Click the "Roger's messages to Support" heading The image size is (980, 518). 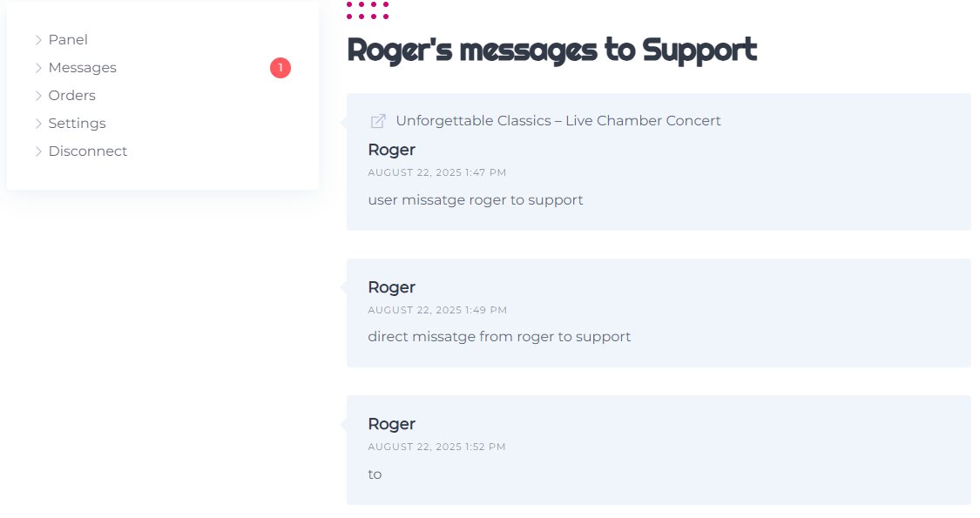(551, 50)
